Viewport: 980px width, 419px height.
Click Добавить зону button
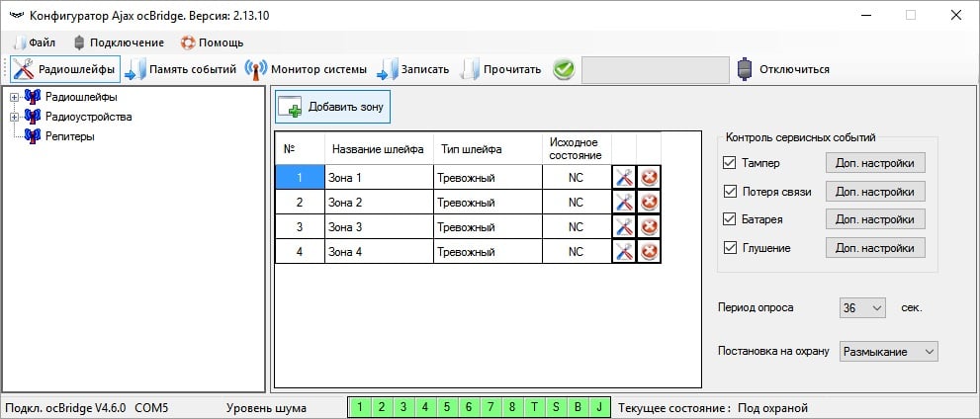[333, 108]
